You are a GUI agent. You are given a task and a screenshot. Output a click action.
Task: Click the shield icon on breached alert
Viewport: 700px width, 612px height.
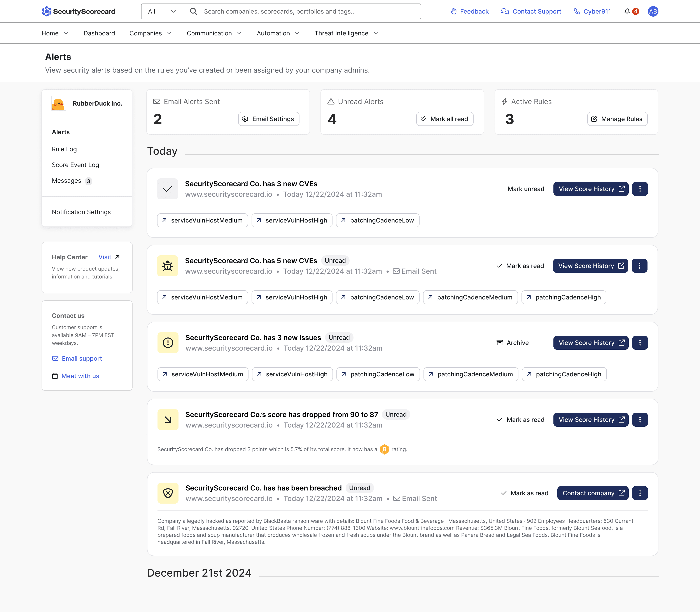click(168, 493)
